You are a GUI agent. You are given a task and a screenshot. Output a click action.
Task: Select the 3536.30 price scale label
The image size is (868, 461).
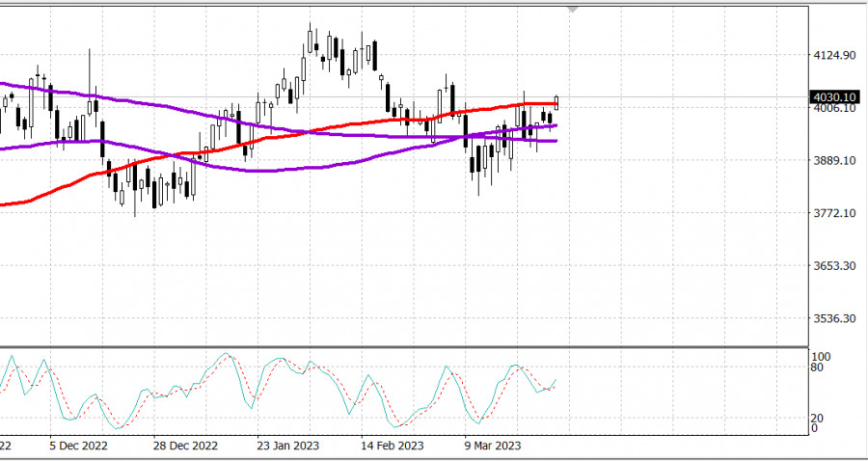pyautogui.click(x=835, y=318)
